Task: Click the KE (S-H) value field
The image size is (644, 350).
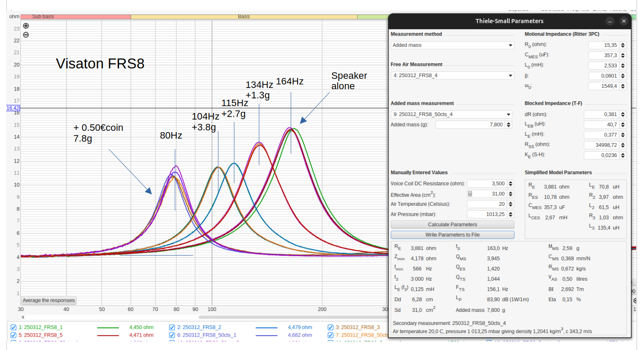Action: click(601, 155)
